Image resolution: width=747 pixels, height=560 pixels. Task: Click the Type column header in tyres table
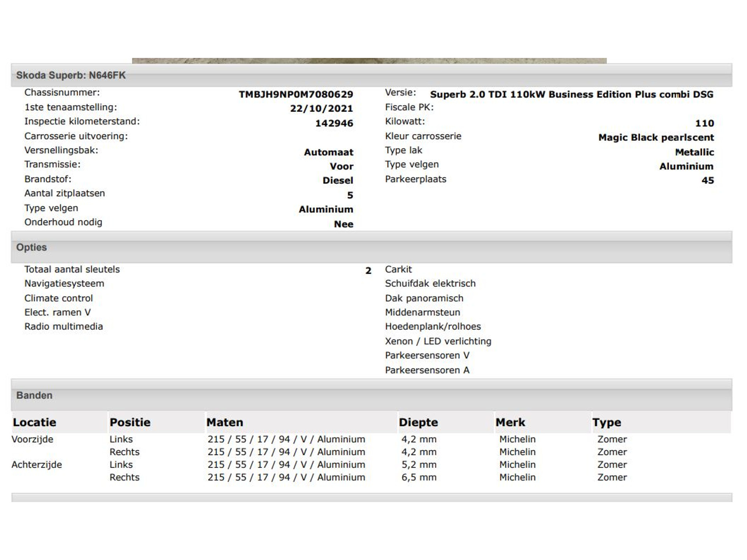click(607, 422)
